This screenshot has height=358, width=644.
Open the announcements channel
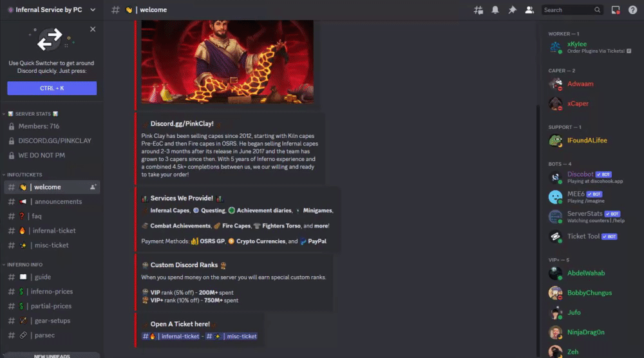52,202
